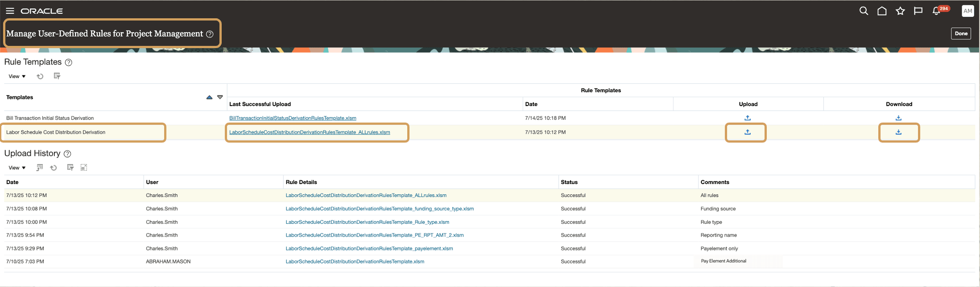Open Upload History help icon
Image resolution: width=980 pixels, height=287 pixels.
tap(67, 154)
